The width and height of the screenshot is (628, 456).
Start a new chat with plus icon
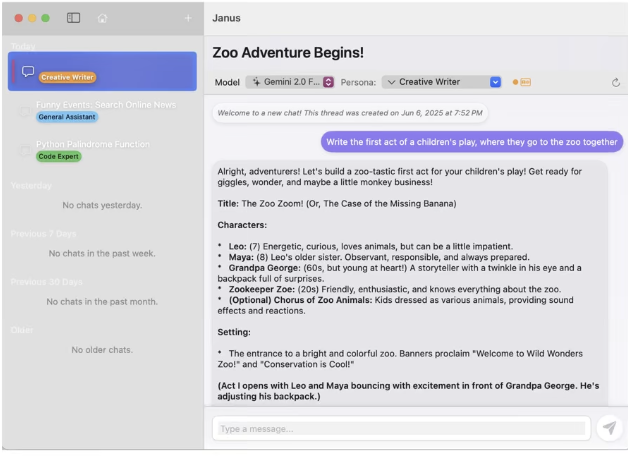coord(187,18)
